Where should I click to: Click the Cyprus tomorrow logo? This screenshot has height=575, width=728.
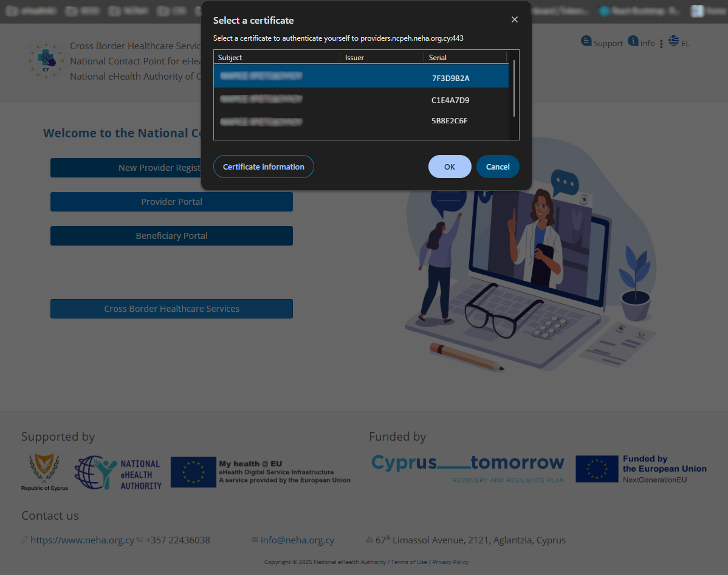468,468
